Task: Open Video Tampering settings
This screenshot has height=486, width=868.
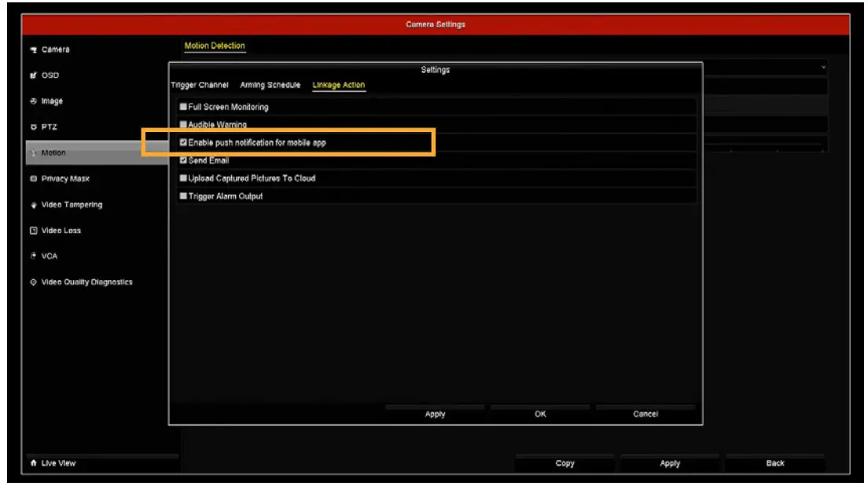Action: [x=72, y=204]
